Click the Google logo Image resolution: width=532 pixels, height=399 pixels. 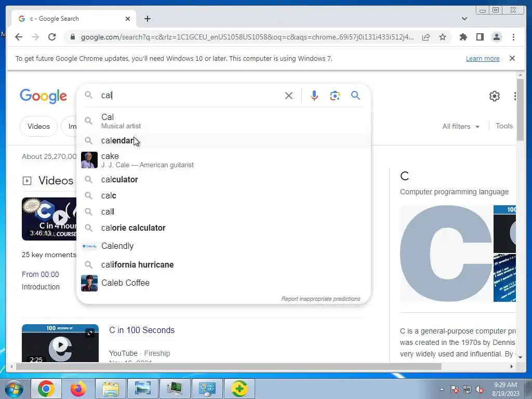pos(44,96)
